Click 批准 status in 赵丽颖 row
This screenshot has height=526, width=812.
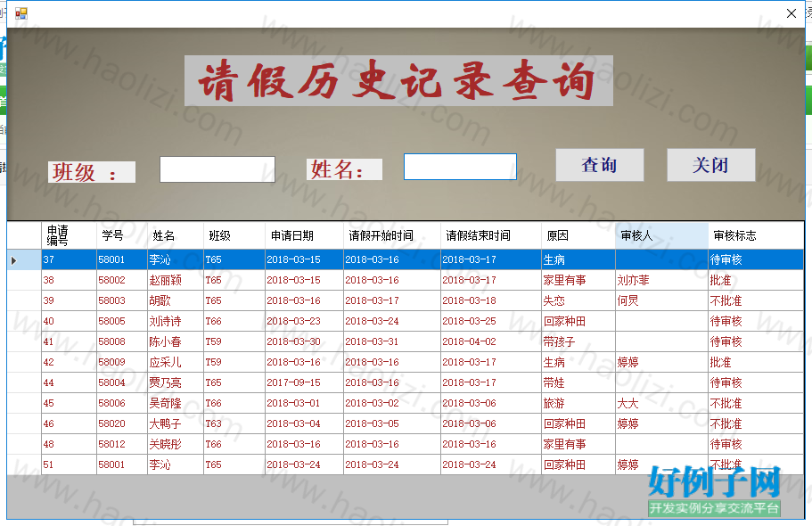point(756,280)
